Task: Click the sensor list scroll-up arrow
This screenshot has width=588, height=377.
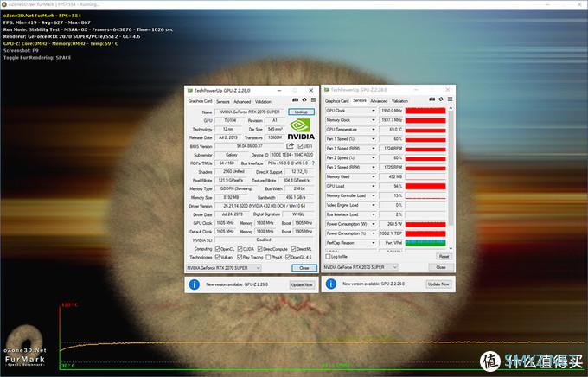Action: (x=451, y=108)
